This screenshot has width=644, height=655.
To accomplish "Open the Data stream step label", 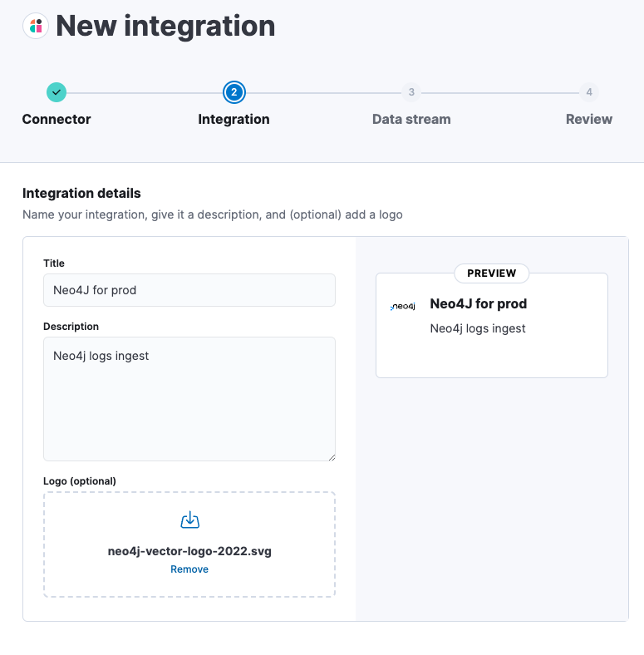I will (411, 119).
